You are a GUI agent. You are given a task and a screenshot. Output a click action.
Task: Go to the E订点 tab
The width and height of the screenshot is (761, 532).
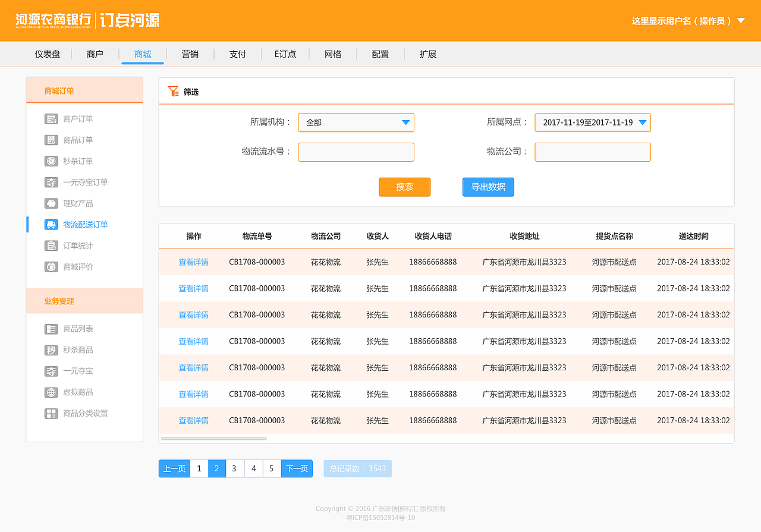pos(285,54)
